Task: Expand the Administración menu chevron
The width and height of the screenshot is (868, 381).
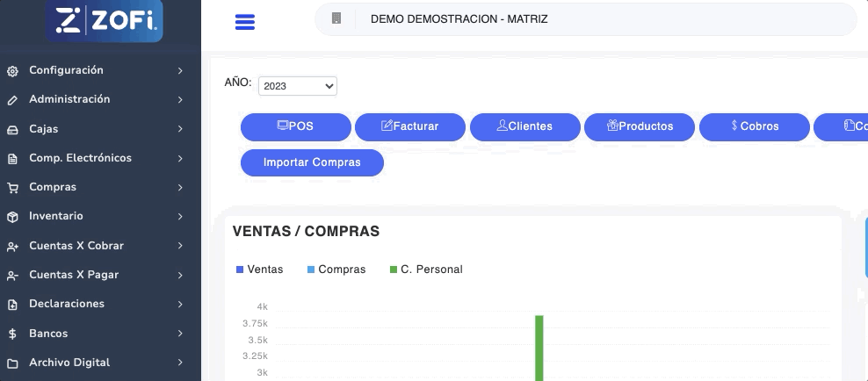Action: point(179,100)
